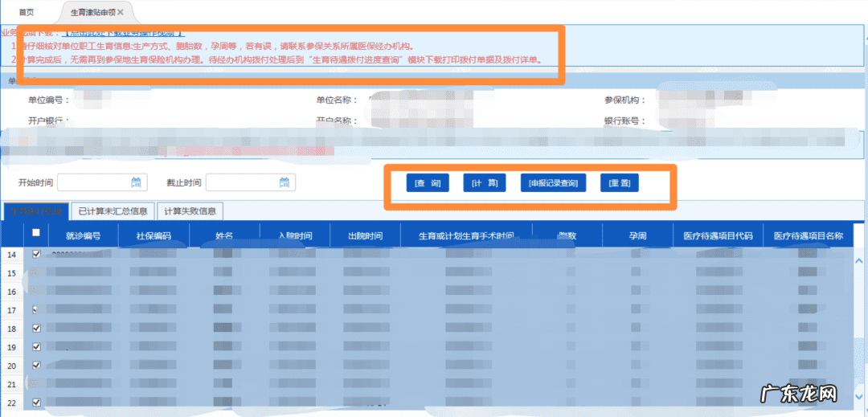Sort by the 出院时间 column header
This screenshot has height=417, width=868.
364,236
